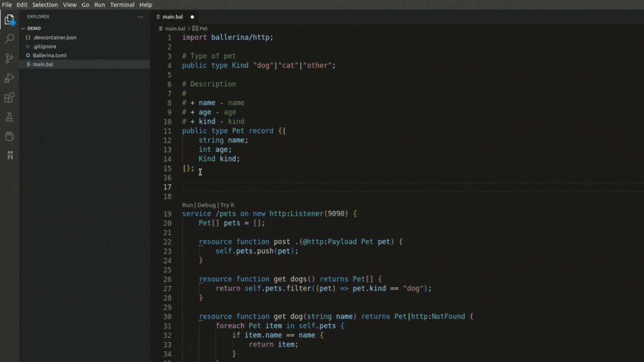Click line number 11 in the gutter

[x=167, y=131]
